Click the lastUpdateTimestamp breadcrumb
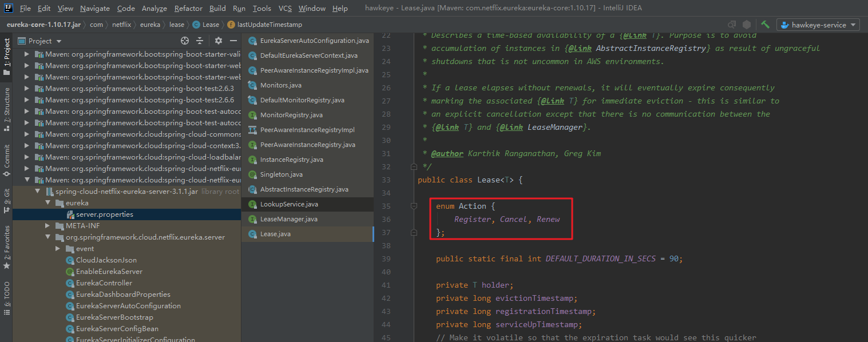This screenshot has height=342, width=868. tap(264, 25)
